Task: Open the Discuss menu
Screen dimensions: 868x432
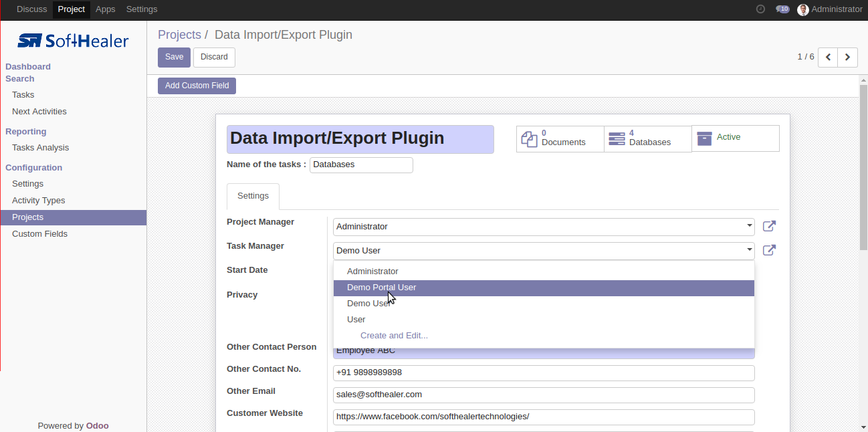Action: pyautogui.click(x=32, y=9)
